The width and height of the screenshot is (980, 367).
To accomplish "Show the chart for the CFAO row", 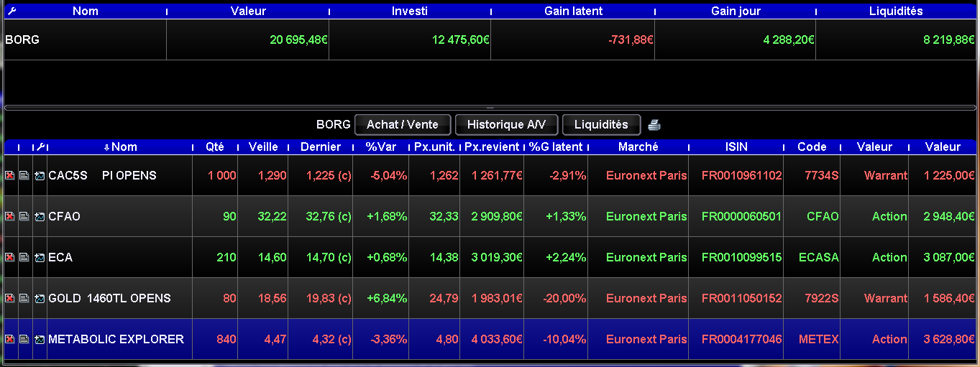I will coord(39,217).
